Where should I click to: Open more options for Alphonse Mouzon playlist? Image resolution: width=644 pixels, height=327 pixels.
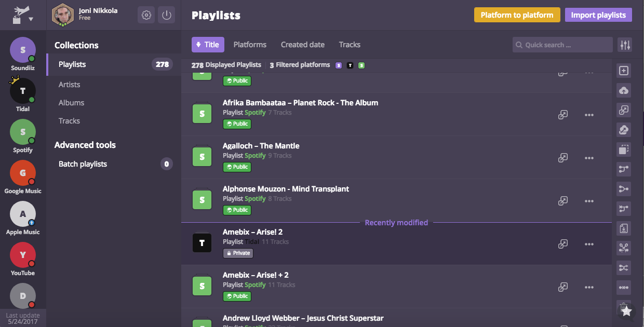[589, 201]
